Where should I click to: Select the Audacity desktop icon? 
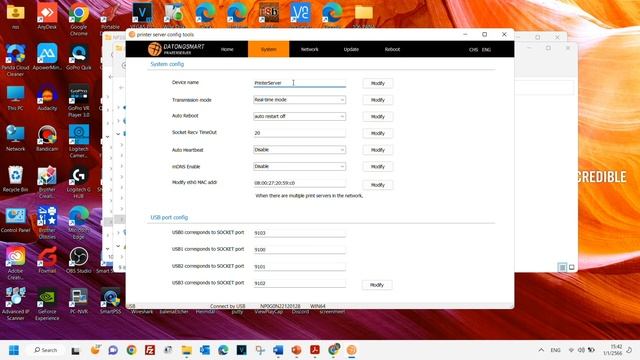click(x=47, y=98)
